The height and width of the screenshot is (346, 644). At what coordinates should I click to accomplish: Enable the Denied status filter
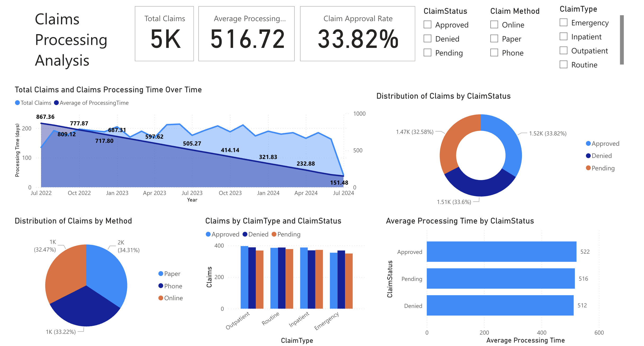427,39
